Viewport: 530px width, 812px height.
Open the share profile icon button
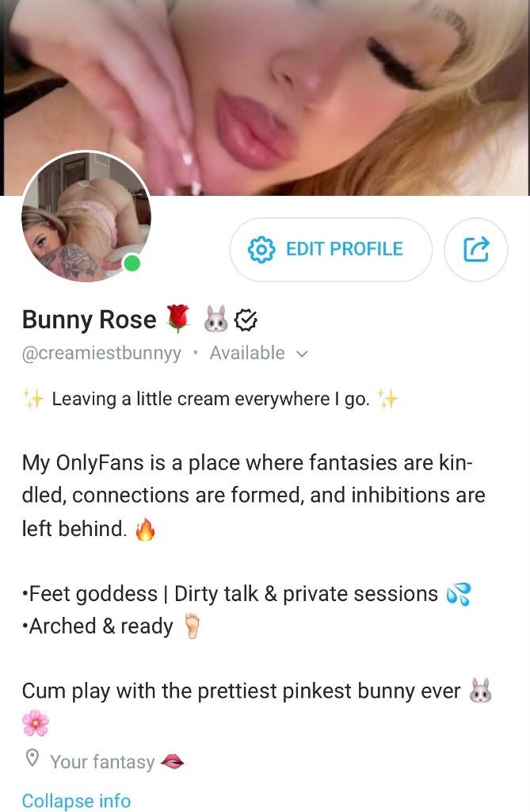pos(476,250)
